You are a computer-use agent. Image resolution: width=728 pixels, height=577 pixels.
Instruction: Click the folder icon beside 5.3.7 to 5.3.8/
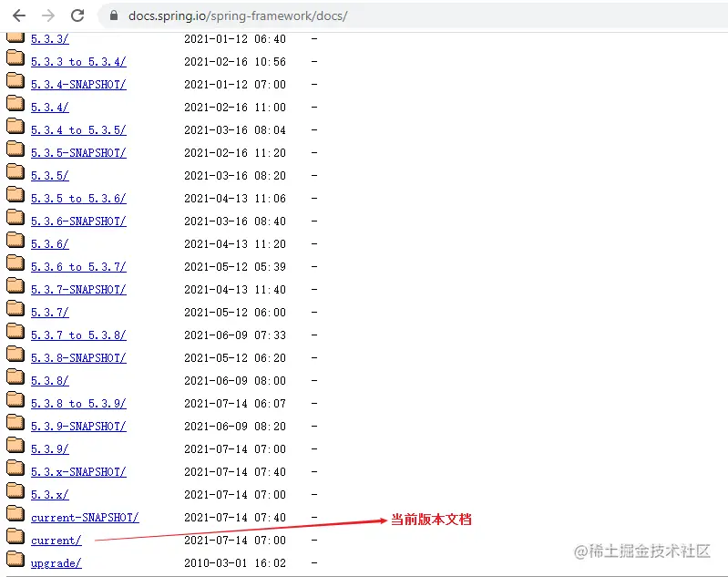[15, 331]
